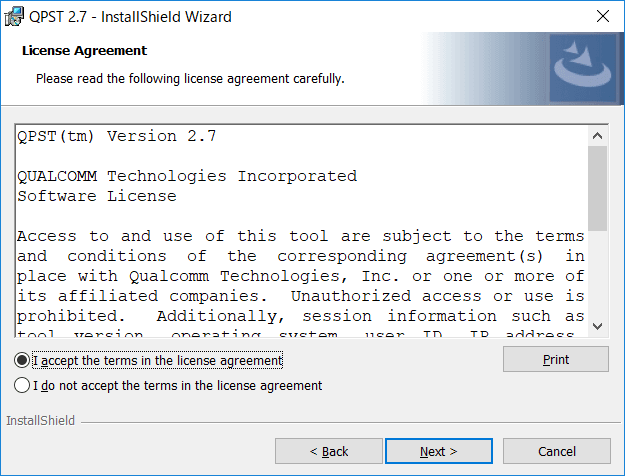Click the 'Software License' line in text box
The height and width of the screenshot is (476, 625).
coord(96,196)
